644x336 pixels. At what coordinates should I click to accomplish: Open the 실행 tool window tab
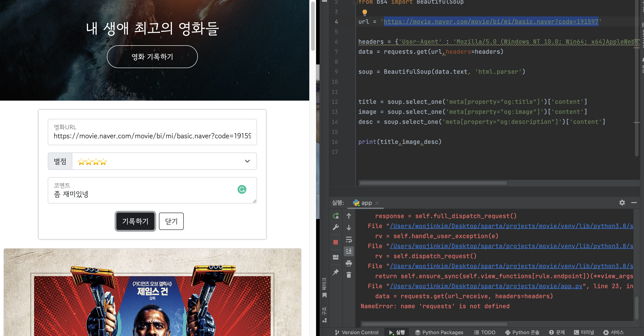[x=397, y=332]
